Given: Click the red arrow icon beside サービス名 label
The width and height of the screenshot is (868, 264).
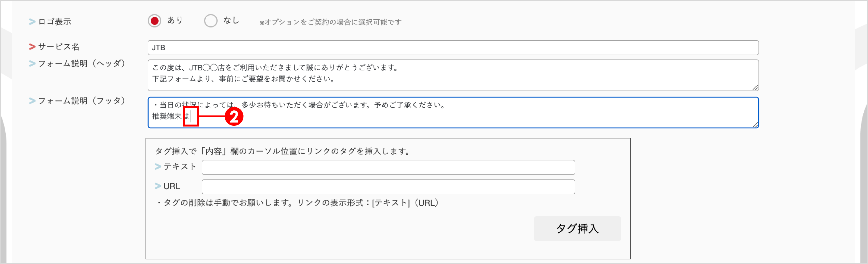Looking at the screenshot, I should 32,47.
